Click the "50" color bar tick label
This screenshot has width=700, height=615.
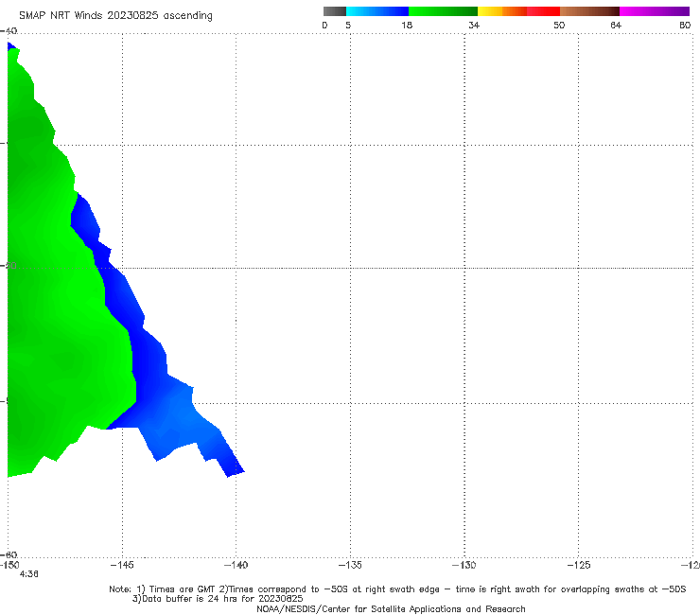pos(559,26)
